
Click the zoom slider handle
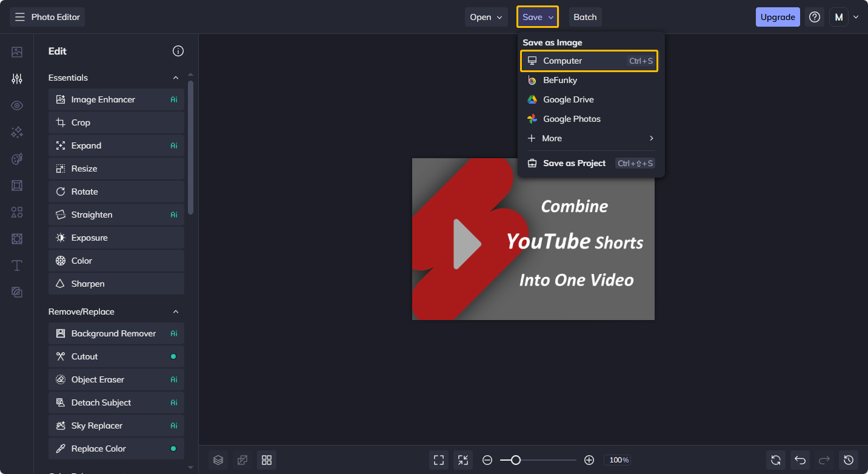[516, 460]
